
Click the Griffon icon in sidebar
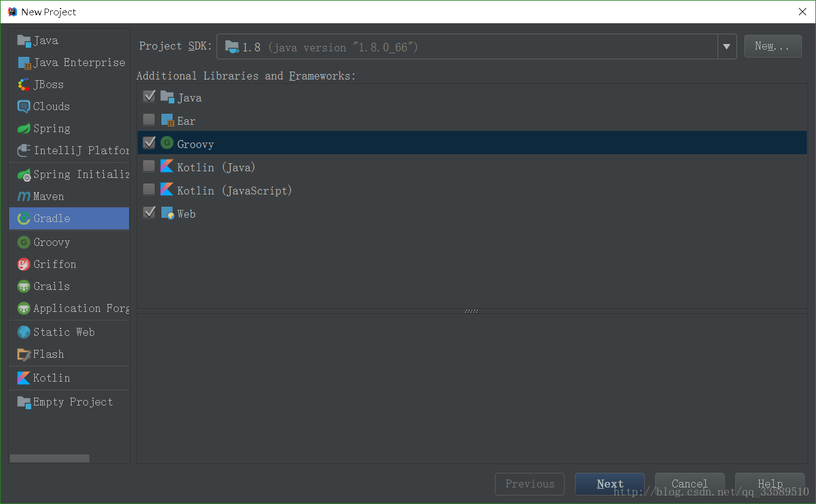tap(24, 265)
